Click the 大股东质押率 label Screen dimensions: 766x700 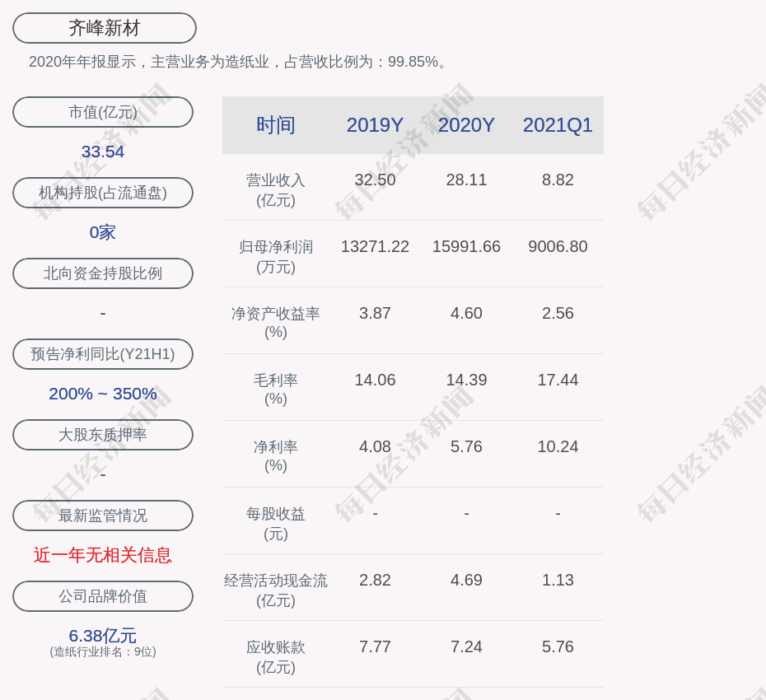[103, 435]
